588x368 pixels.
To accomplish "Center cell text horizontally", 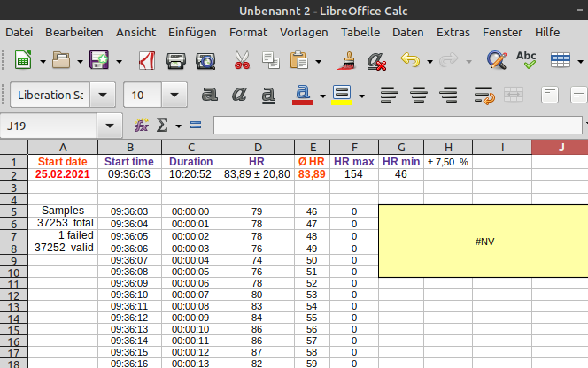I will tap(419, 95).
